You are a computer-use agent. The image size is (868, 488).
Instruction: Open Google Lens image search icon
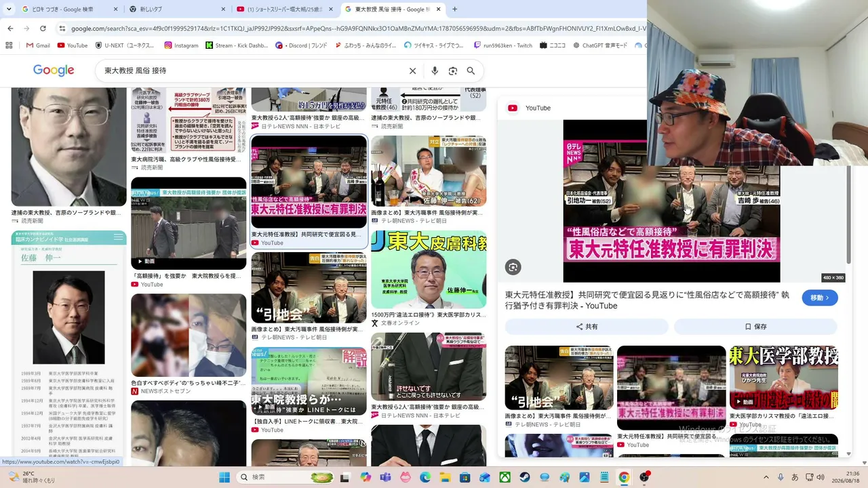pos(453,70)
